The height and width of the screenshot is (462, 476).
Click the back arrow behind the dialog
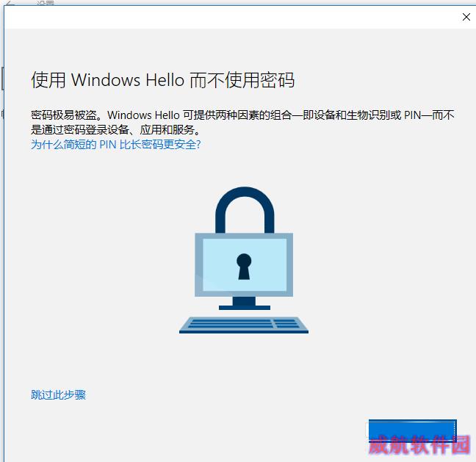pos(10,2)
